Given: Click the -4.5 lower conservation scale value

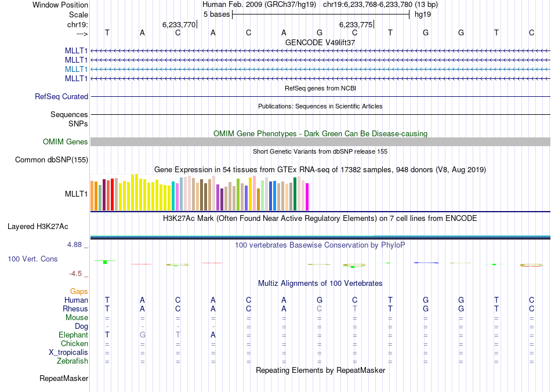Looking at the screenshot, I should click(x=75, y=274).
